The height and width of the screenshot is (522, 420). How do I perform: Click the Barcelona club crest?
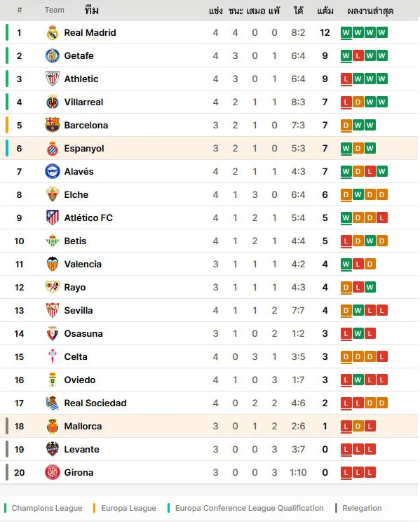(53, 125)
